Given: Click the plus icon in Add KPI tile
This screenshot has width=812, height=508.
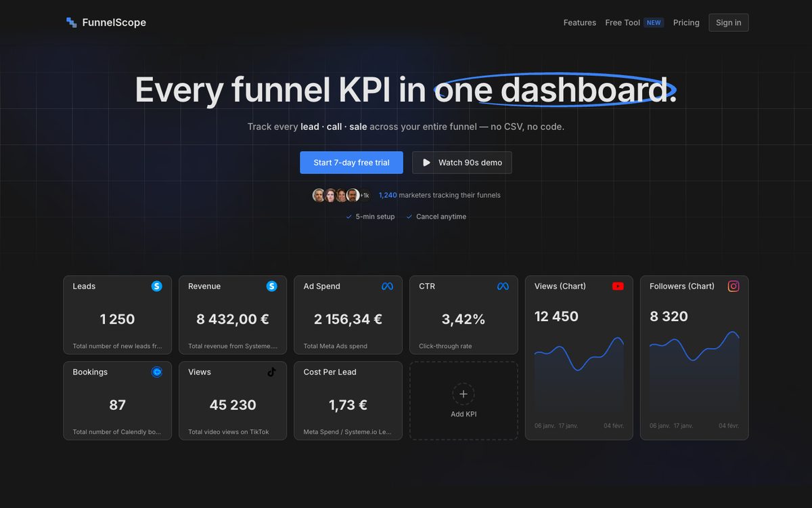Looking at the screenshot, I should [464, 394].
